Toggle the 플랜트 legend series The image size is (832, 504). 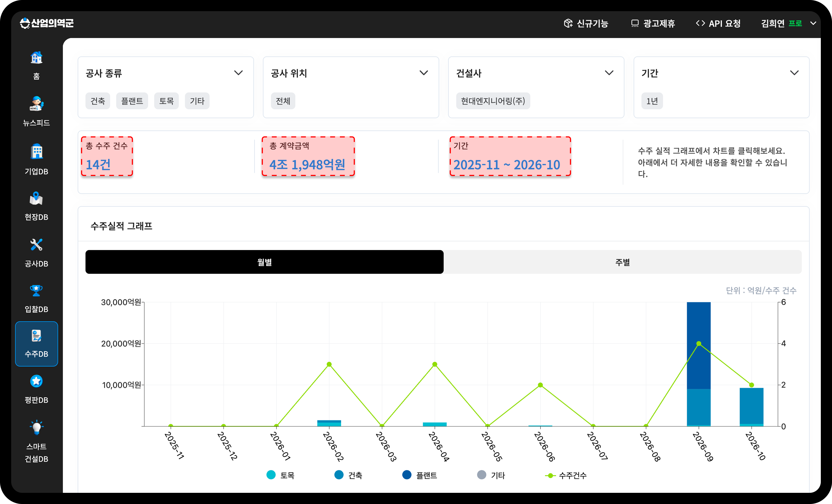pyautogui.click(x=420, y=475)
